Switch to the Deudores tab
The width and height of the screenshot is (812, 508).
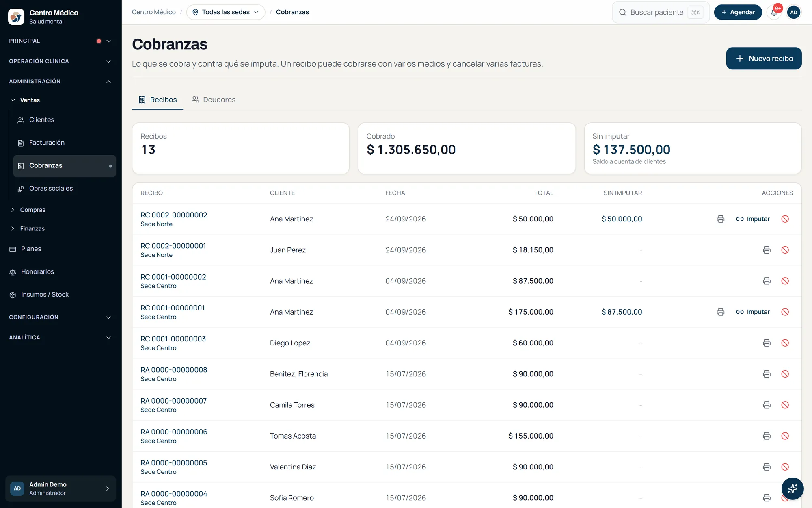214,100
